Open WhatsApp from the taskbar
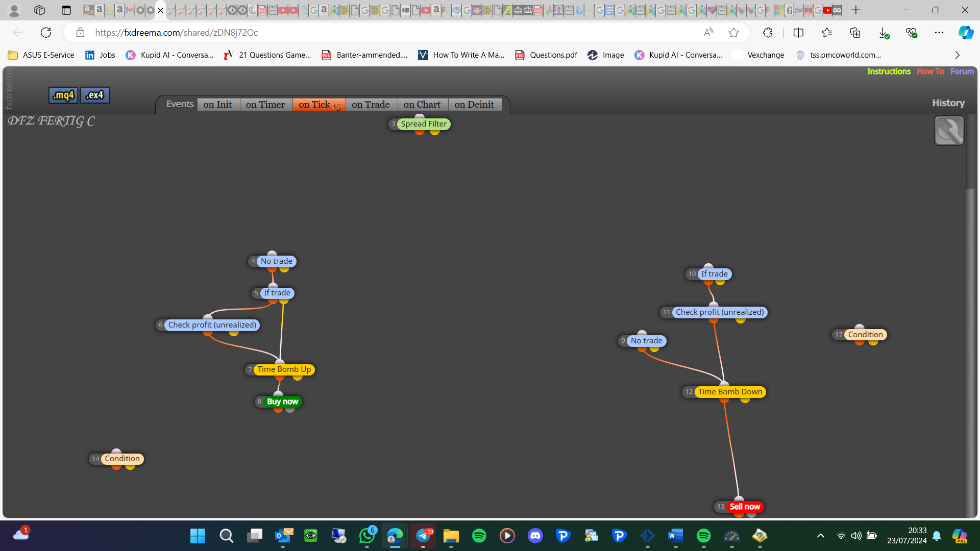The height and width of the screenshot is (551, 980). 367,536
